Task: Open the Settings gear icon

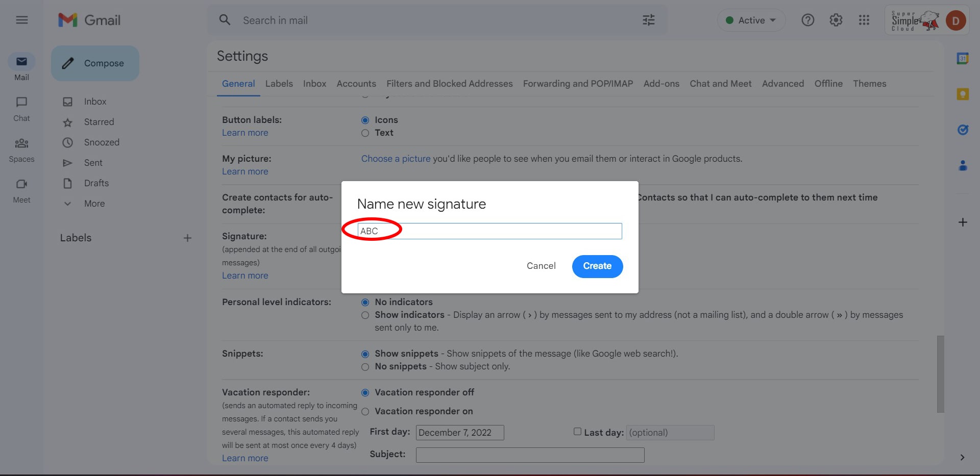Action: [x=836, y=20]
